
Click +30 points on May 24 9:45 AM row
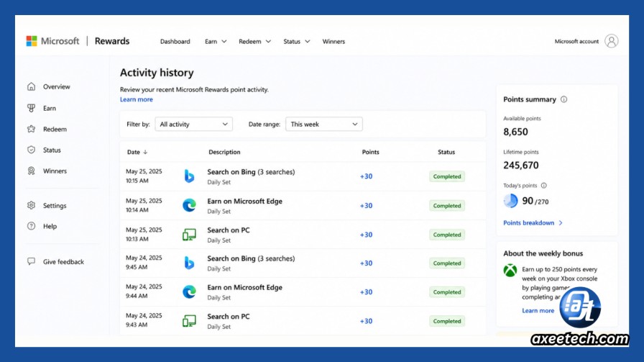[x=367, y=263]
